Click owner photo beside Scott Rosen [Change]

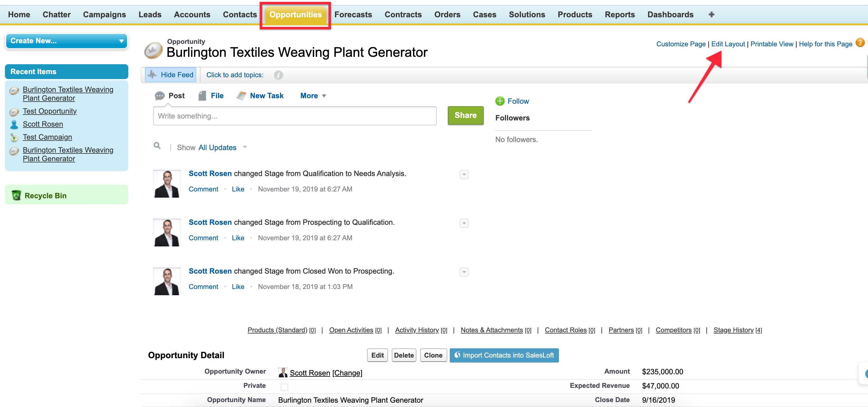pos(283,373)
